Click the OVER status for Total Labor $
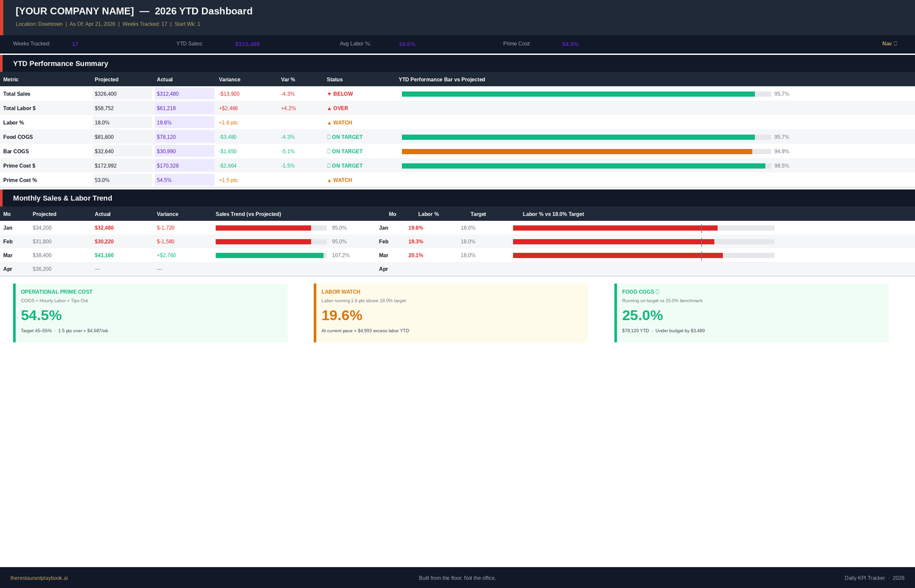The height and width of the screenshot is (588, 915). tap(338, 108)
